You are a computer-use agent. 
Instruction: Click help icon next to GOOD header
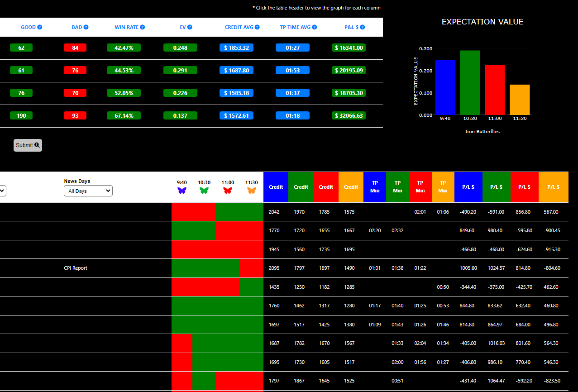click(40, 27)
